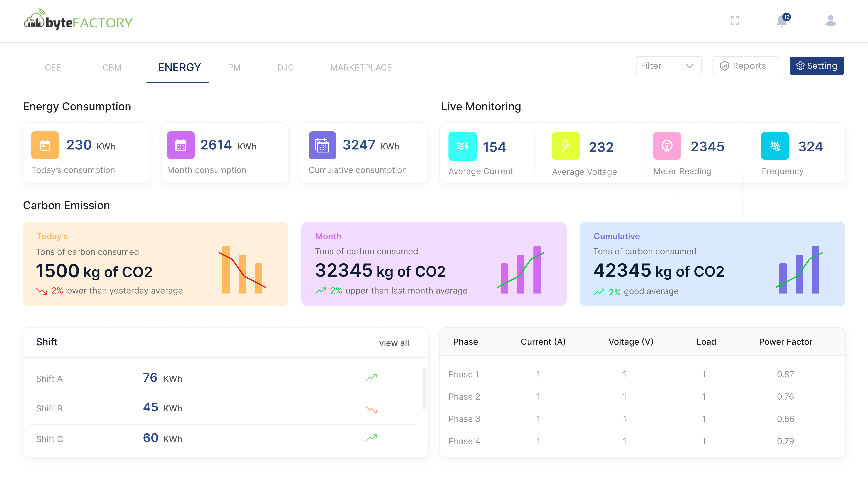Select the ENERGY tab
Viewport: 868px width, 493px height.
click(179, 67)
